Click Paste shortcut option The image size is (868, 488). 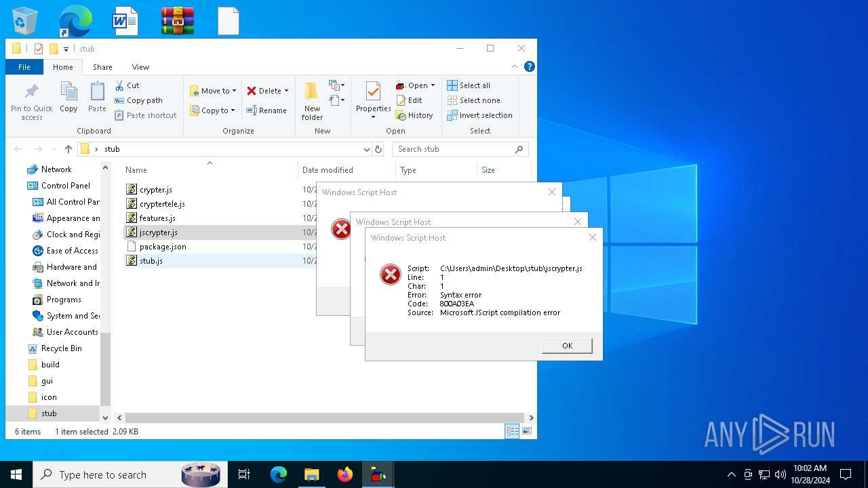point(145,115)
